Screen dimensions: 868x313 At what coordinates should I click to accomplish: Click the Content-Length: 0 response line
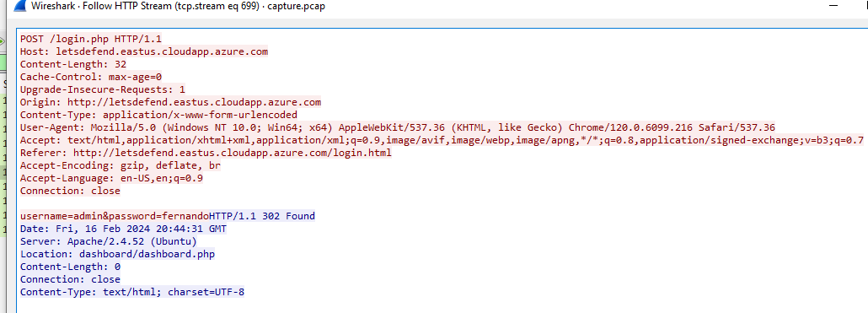70,267
